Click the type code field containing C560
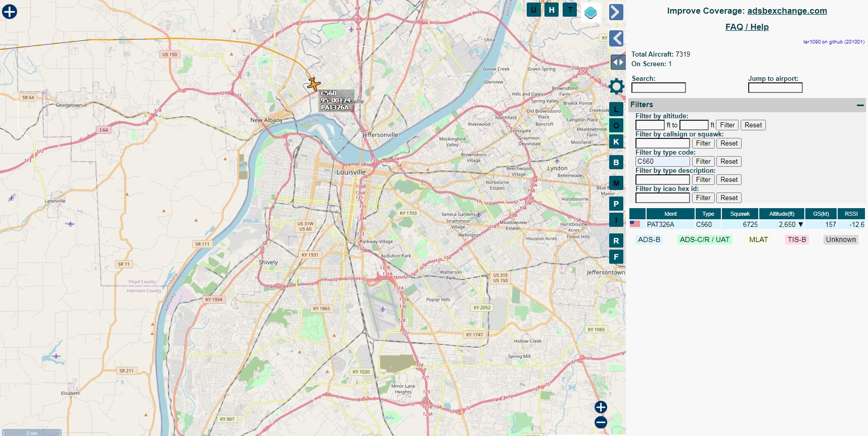The image size is (868, 436). 662,161
